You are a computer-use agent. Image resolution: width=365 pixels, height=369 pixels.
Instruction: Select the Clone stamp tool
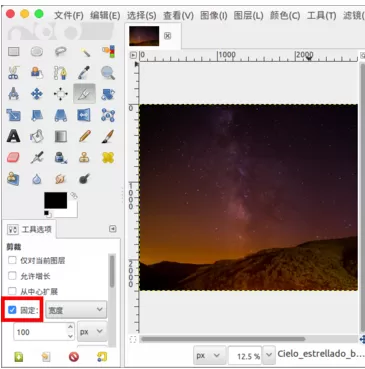(x=85, y=157)
